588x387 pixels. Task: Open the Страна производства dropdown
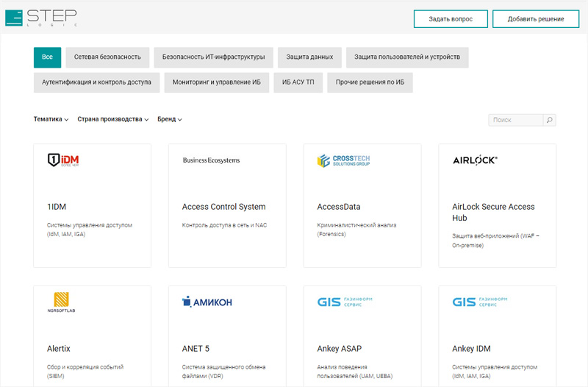pos(113,119)
